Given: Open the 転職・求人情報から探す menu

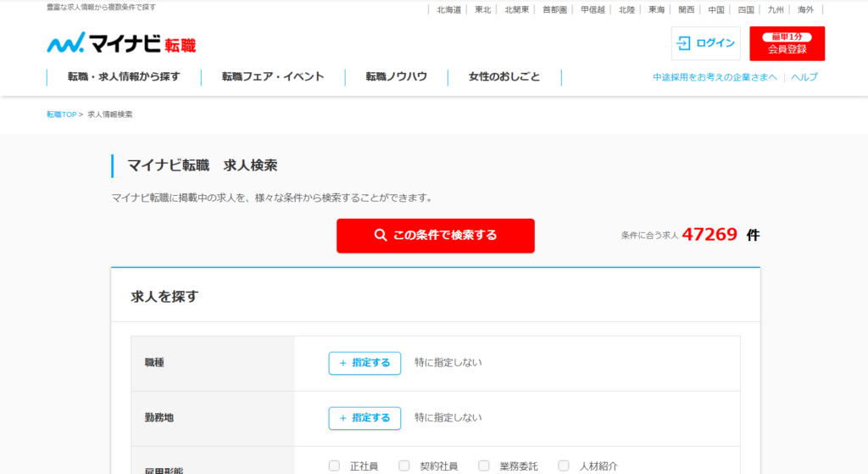Looking at the screenshot, I should tap(124, 77).
